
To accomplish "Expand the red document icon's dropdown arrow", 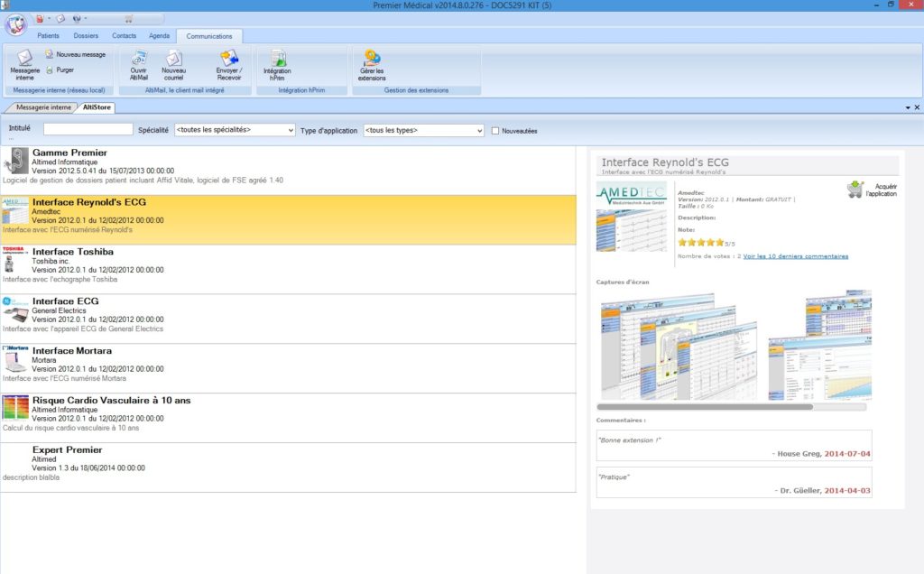I will pos(49,19).
